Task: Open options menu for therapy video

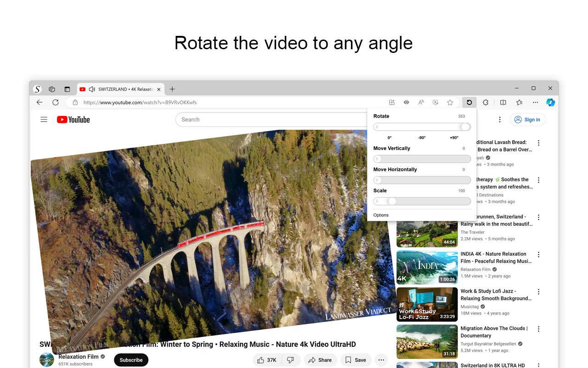Action: pyautogui.click(x=539, y=180)
